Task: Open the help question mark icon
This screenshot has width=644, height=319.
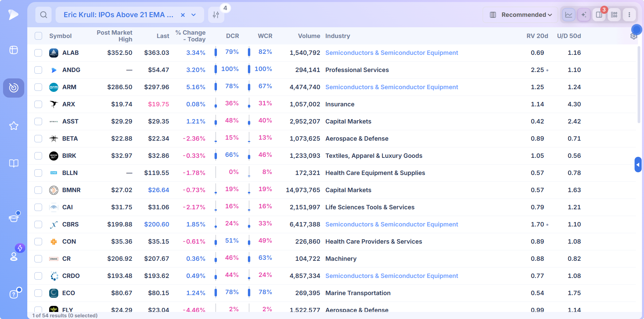Action: pos(13,294)
